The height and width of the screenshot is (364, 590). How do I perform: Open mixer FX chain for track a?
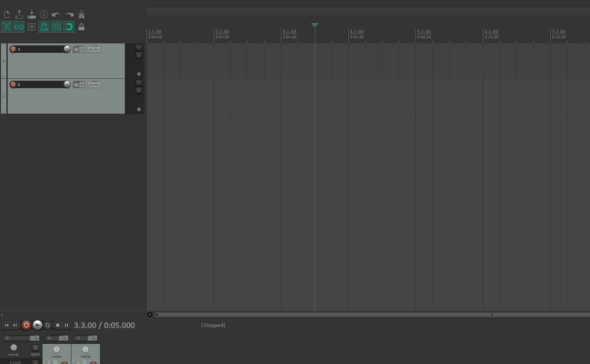52,338
